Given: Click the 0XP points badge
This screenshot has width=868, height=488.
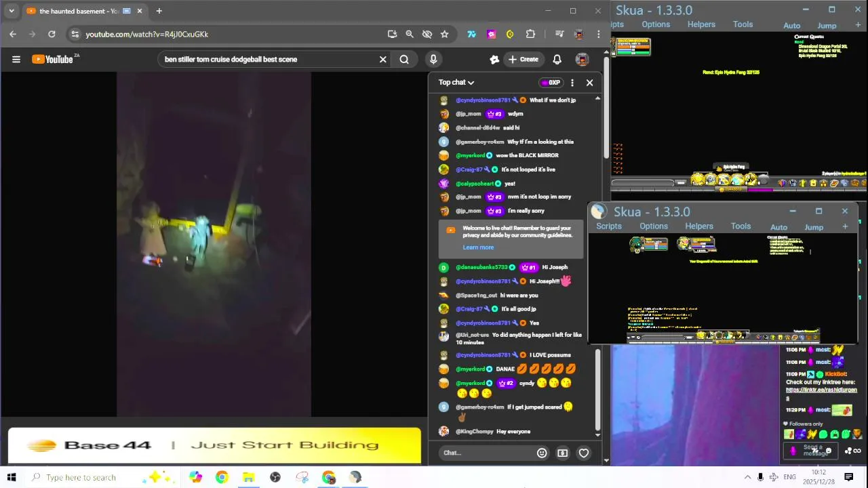Looking at the screenshot, I should [551, 83].
